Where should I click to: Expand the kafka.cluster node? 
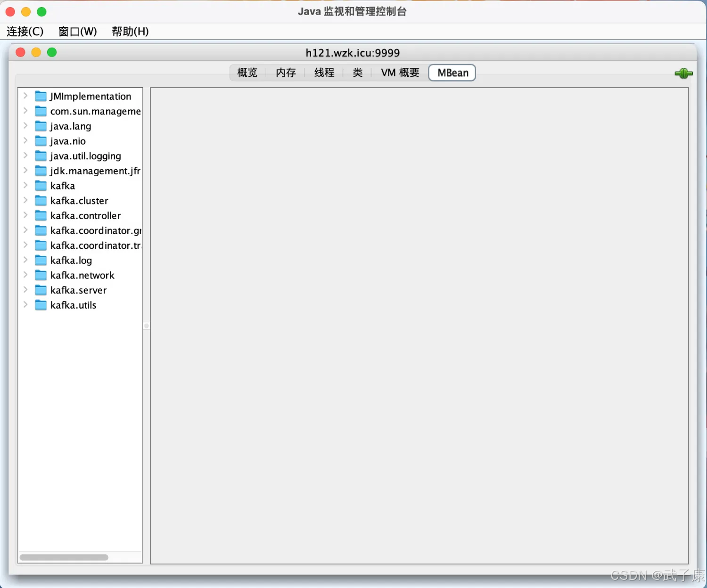[25, 200]
